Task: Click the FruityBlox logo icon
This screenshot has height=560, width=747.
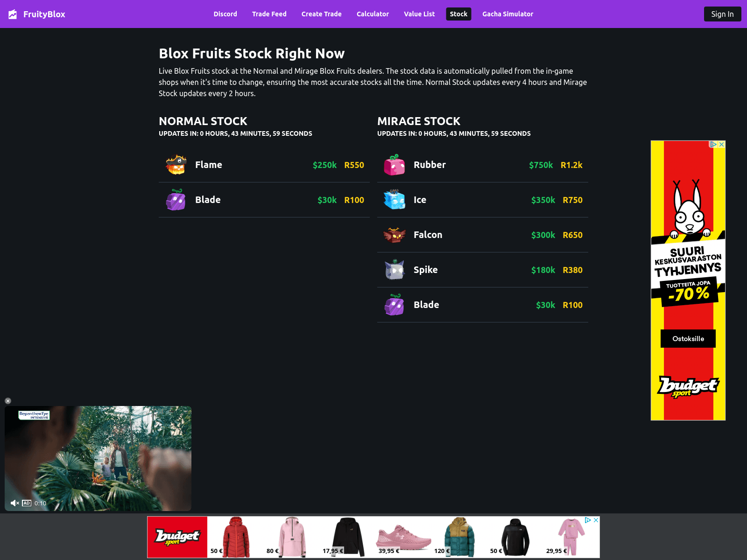Action: click(13, 14)
